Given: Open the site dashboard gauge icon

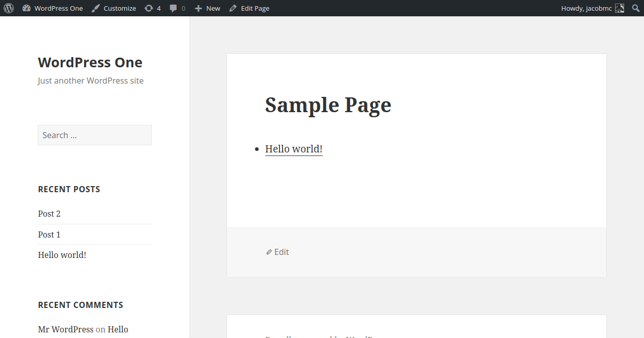Looking at the screenshot, I should pos(26,8).
